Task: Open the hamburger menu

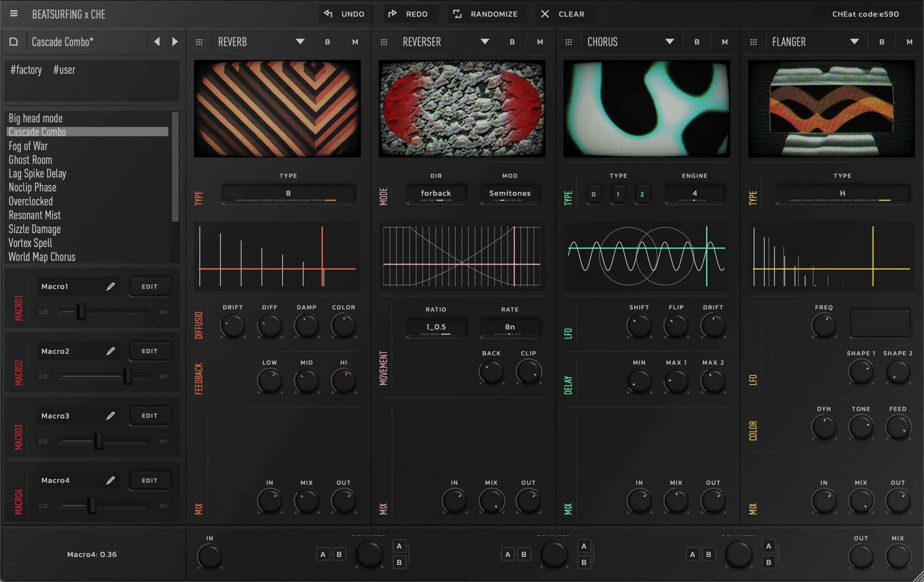Action: (x=14, y=14)
